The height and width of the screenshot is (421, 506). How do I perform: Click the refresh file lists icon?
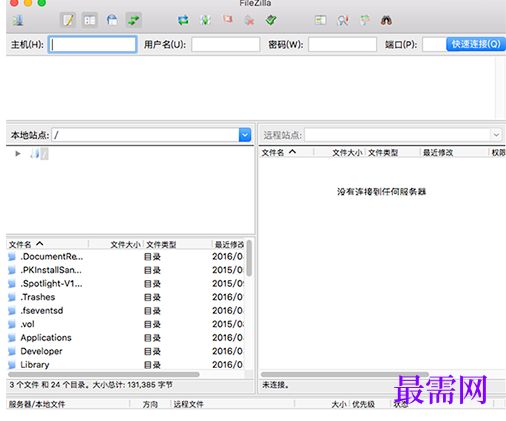(183, 21)
